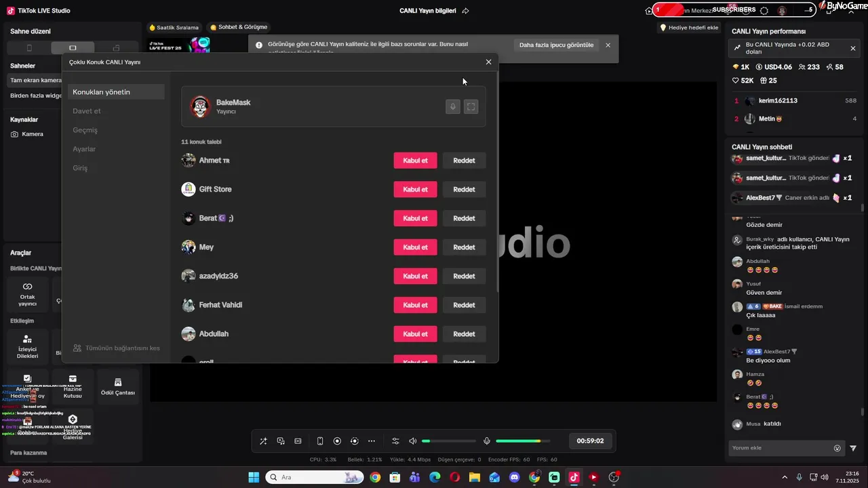Accept guest request from Abdullah
Image resolution: width=868 pixels, height=488 pixels.
(x=415, y=334)
